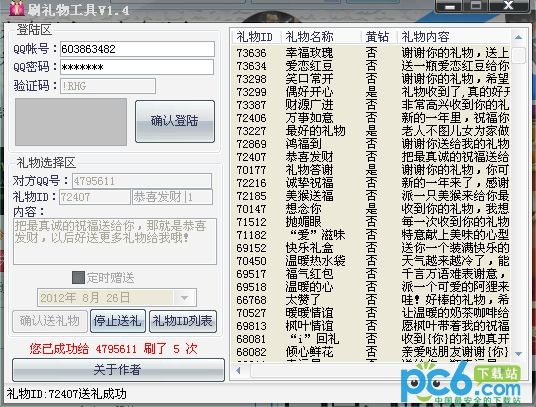Sort by the 礼物名称 column header

(321, 37)
